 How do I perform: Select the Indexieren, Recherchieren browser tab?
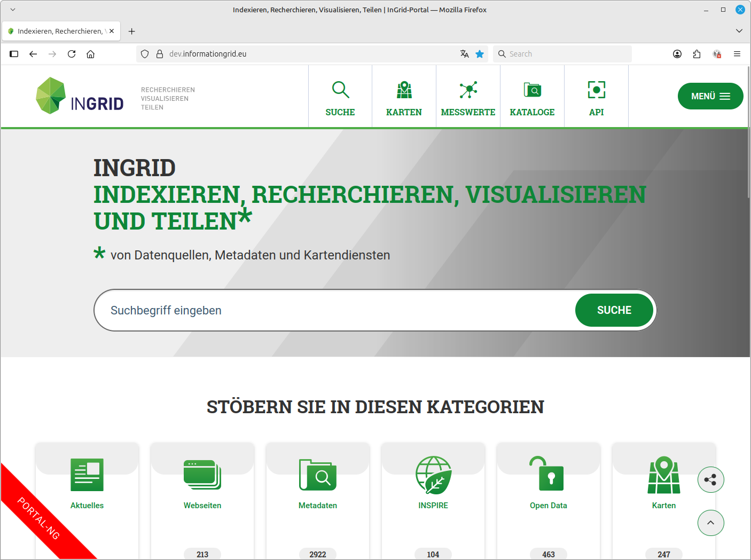click(59, 31)
